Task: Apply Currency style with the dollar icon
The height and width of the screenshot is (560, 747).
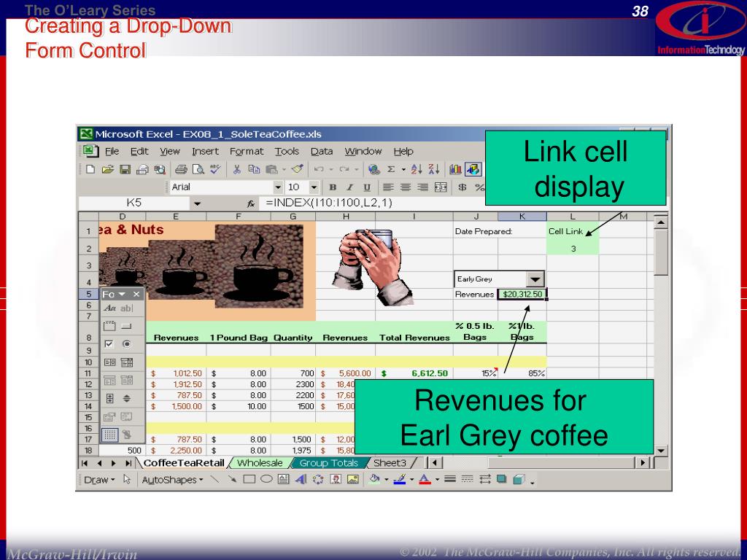Action: 462,187
